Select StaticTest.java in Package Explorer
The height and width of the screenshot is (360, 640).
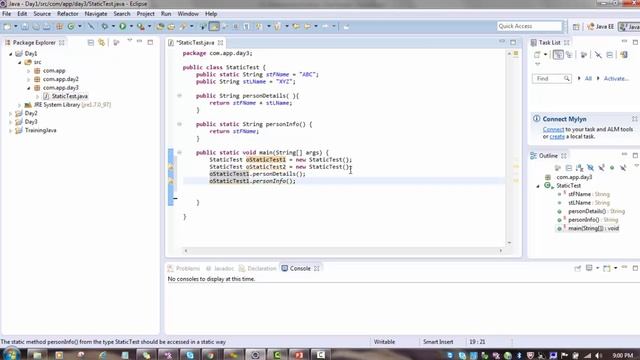point(69,96)
